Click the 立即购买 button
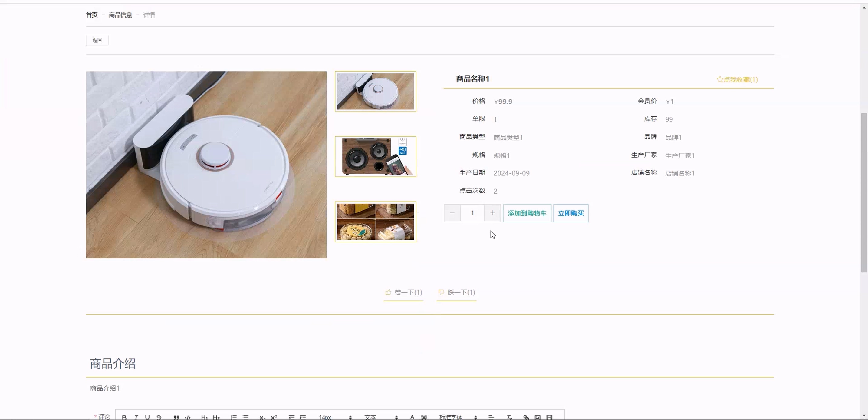This screenshot has width=868, height=420. click(x=571, y=213)
